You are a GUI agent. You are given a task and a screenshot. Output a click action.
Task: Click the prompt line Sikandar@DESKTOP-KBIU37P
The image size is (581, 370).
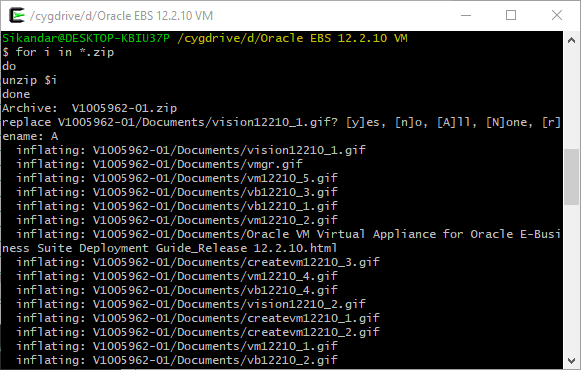point(86,38)
